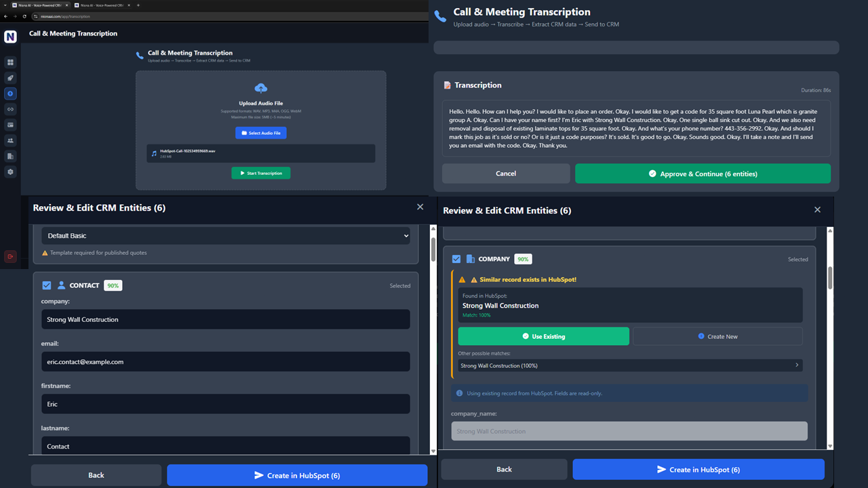Open the chain-link integrations icon in the sidebar
Image resolution: width=868 pixels, height=488 pixels.
pyautogui.click(x=10, y=109)
